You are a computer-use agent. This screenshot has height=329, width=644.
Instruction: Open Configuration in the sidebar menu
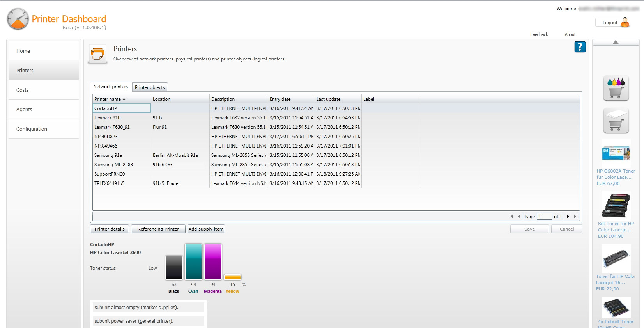click(44, 129)
